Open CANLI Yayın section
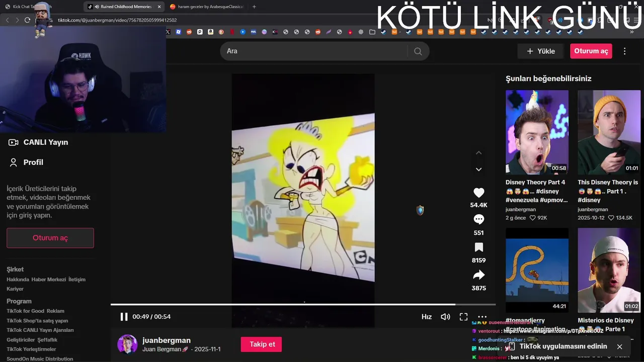 coord(38,142)
